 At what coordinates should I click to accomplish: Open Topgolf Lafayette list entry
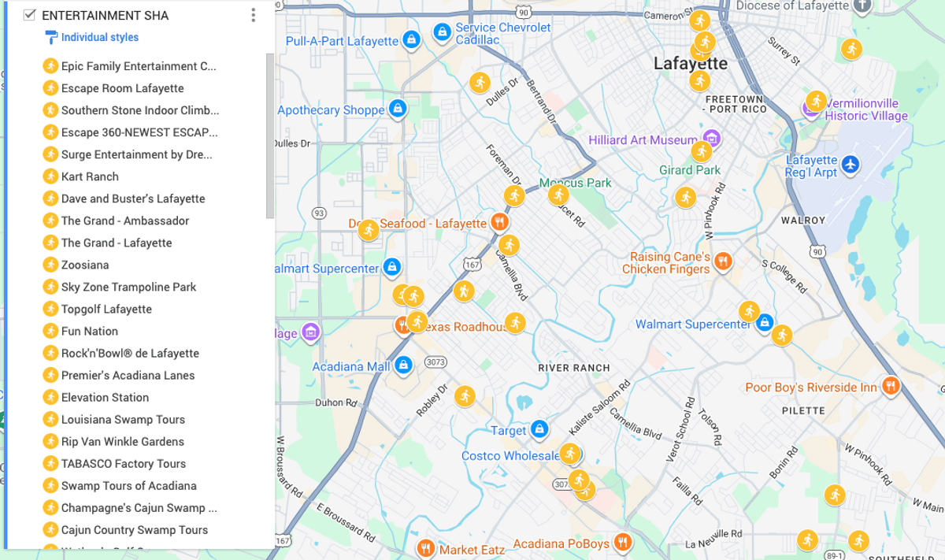106,309
